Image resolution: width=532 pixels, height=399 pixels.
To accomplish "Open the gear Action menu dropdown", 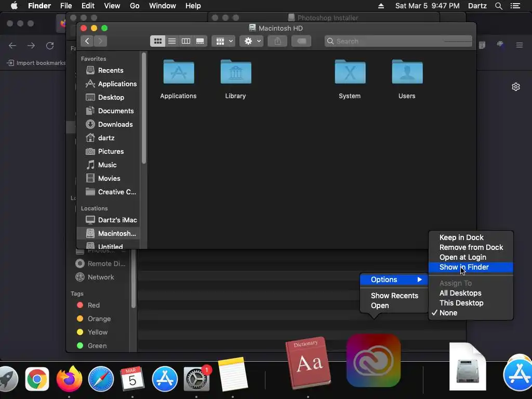I will [x=251, y=41].
